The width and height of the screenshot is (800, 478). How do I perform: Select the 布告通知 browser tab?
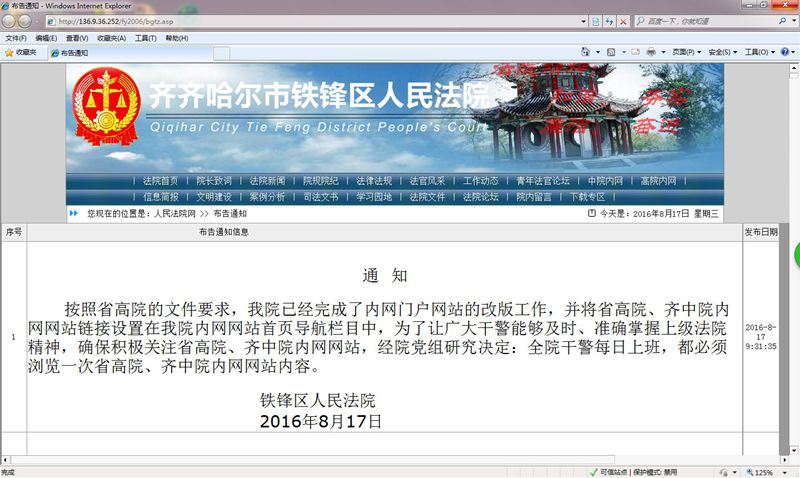[130, 53]
